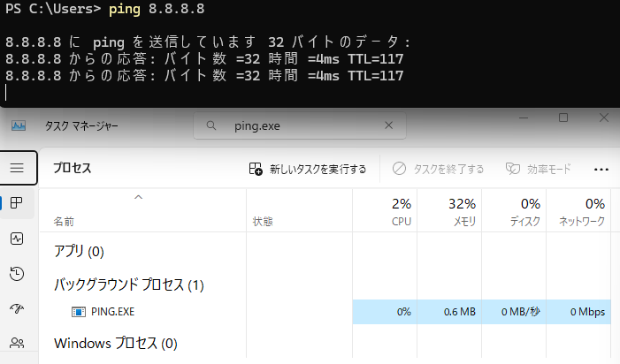The height and width of the screenshot is (364, 620).
Task: Close the Task Manager window
Action: (x=604, y=118)
